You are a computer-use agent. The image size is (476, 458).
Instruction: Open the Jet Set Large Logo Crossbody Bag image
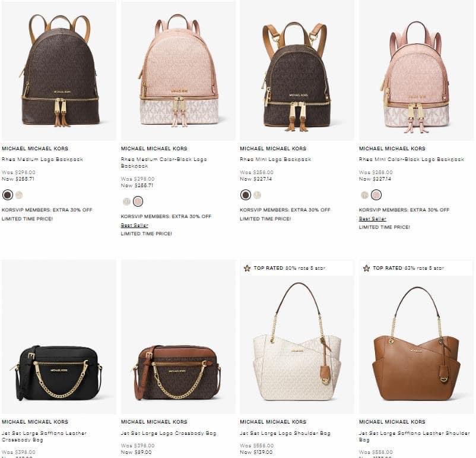(x=178, y=337)
